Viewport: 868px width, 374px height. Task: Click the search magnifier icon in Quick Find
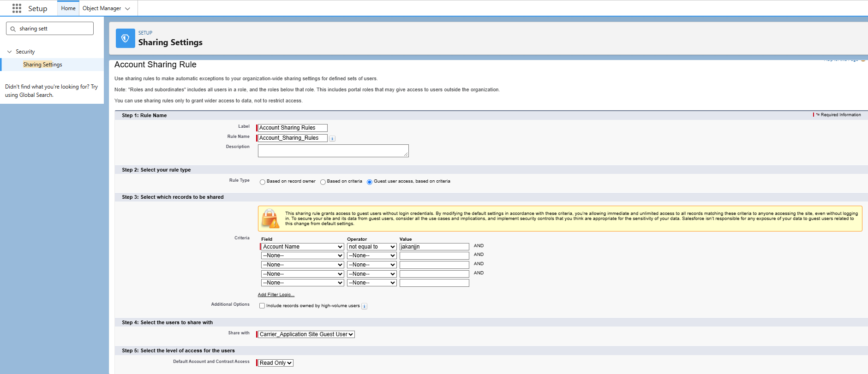(x=13, y=29)
